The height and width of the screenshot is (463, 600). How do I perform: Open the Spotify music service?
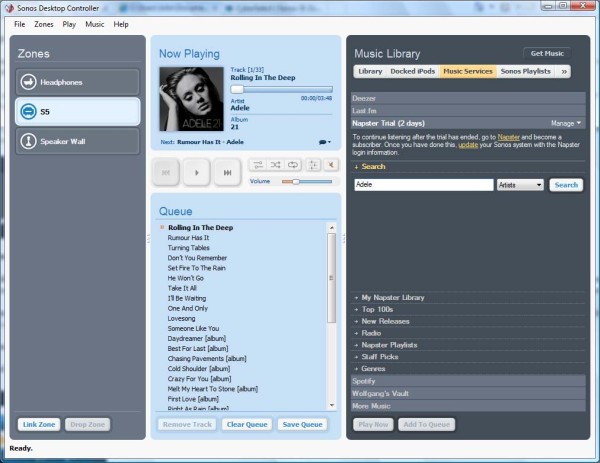point(468,381)
